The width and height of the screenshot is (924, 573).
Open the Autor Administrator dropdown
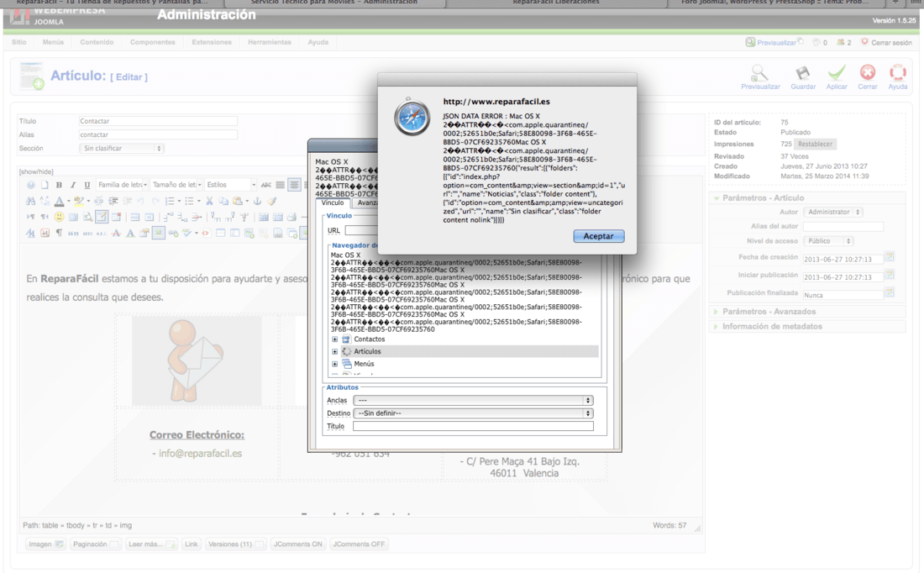tap(833, 212)
